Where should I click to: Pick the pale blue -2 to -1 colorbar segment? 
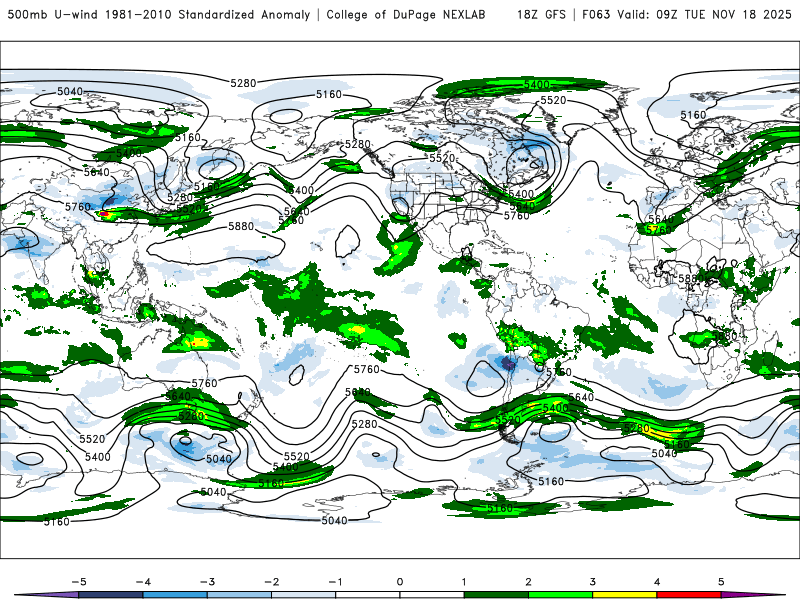click(304, 595)
